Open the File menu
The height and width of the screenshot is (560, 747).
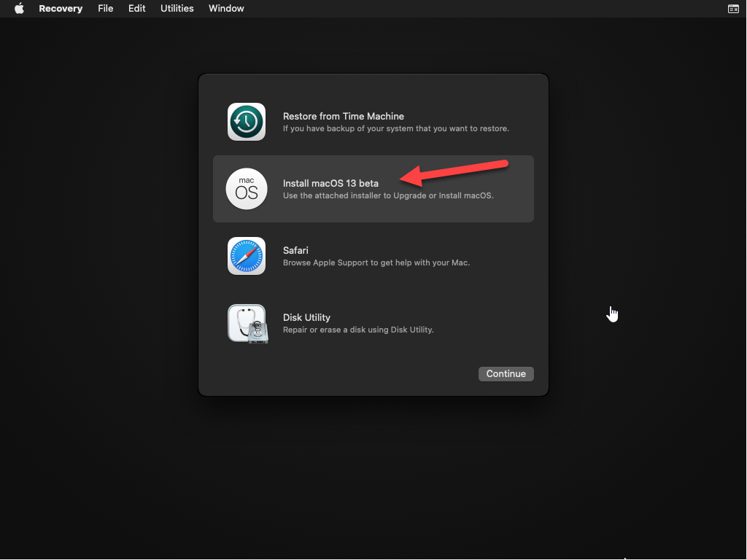point(106,9)
